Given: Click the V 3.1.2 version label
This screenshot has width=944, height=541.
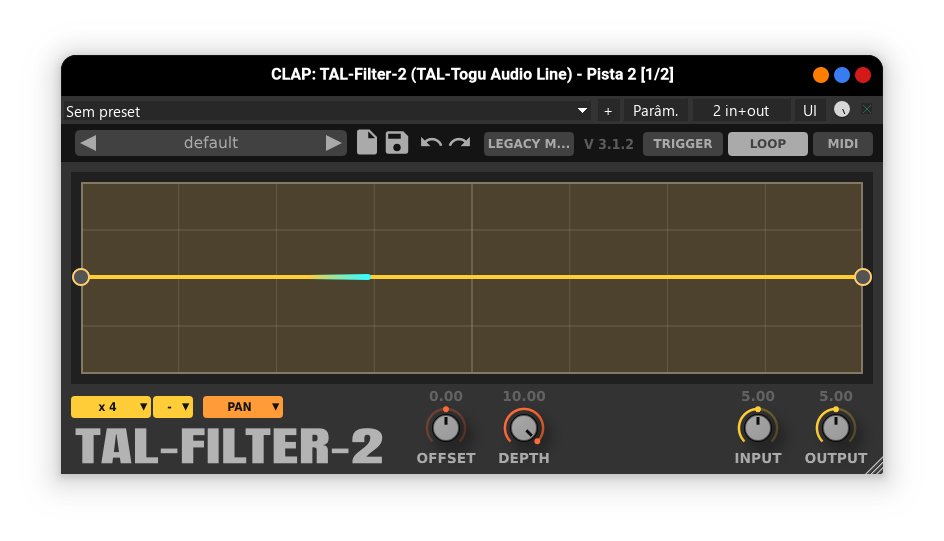Looking at the screenshot, I should (x=609, y=144).
